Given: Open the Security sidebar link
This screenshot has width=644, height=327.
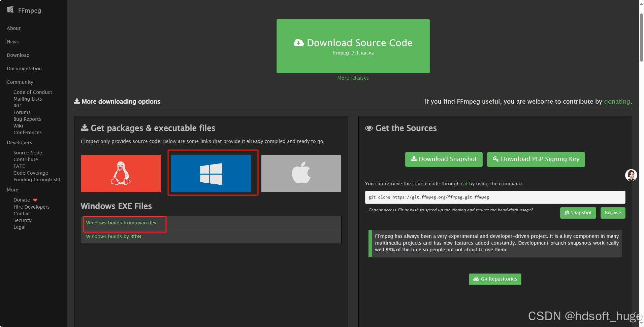Looking at the screenshot, I should tap(23, 220).
